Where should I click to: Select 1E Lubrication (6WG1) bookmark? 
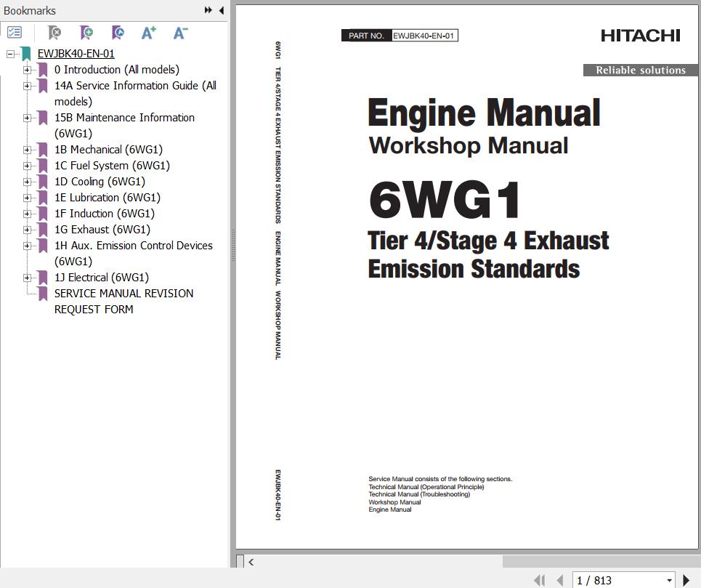[x=108, y=197]
